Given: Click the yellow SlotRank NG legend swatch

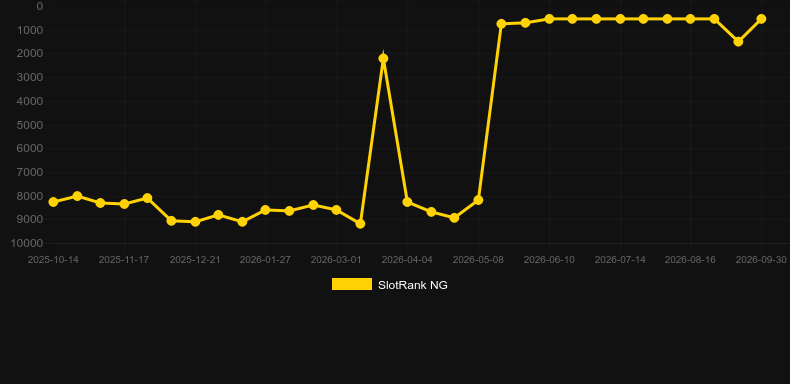Looking at the screenshot, I should pos(352,284).
